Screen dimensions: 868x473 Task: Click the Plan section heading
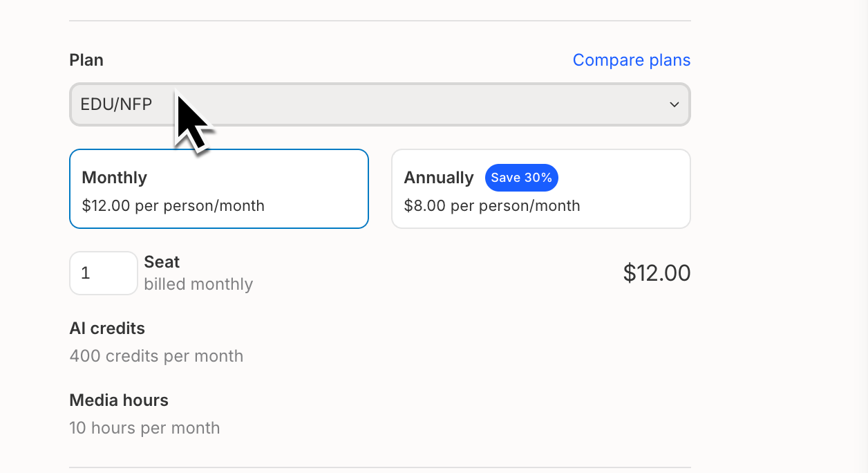point(86,59)
